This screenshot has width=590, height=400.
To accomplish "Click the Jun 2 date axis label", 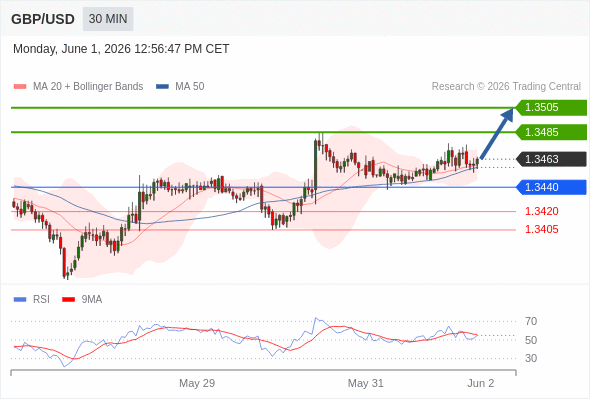I will 481,383.
